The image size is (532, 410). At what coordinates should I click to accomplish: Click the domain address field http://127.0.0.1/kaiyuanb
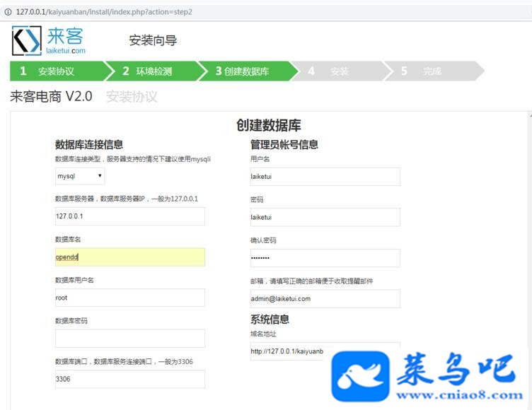coord(325,351)
